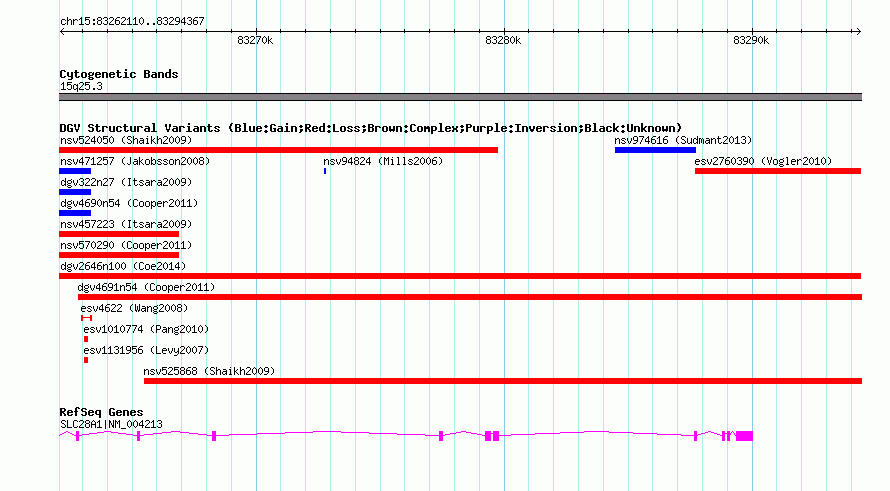Click the DGV Structural Variants track title

pyautogui.click(x=370, y=128)
